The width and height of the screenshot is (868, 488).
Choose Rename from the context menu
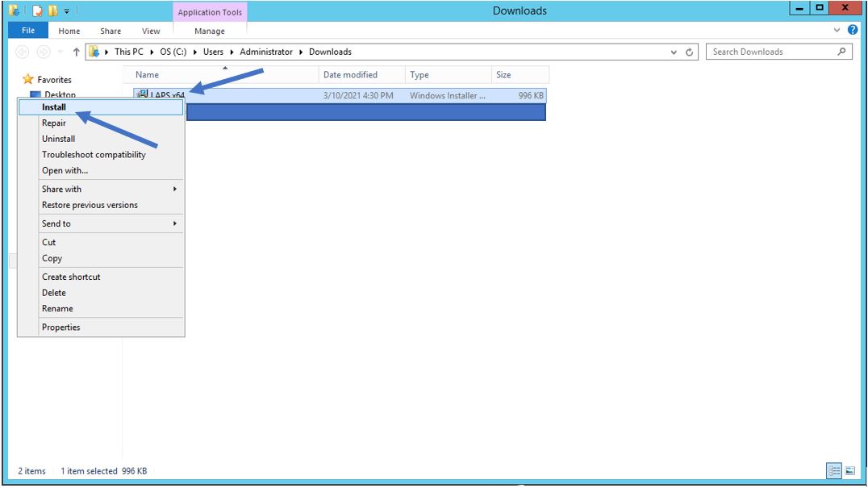[101, 309]
